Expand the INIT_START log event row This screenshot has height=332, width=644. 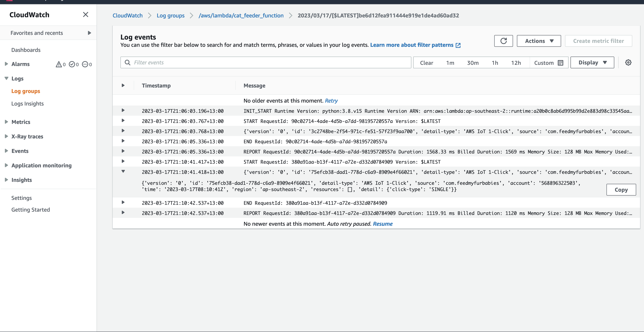tap(123, 110)
